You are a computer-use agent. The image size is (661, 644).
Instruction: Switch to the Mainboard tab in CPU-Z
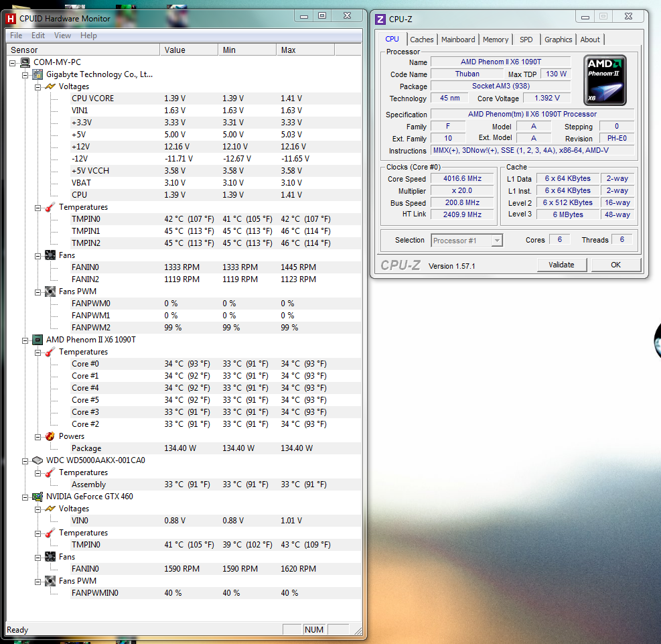tap(458, 40)
